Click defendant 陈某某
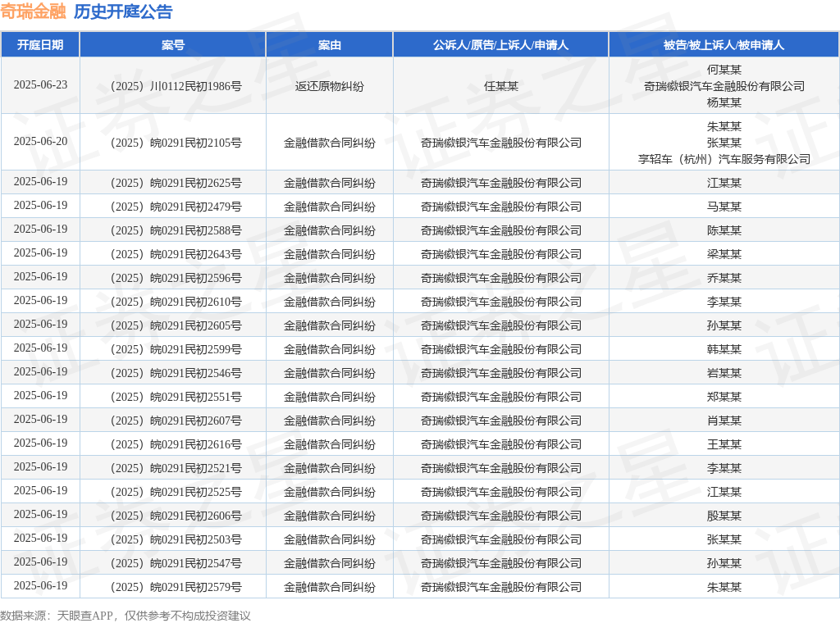 pyautogui.click(x=724, y=230)
